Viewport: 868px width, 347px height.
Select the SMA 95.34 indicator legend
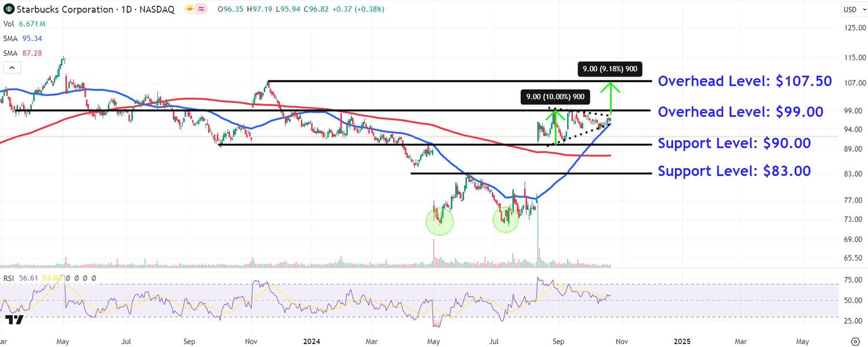pos(23,38)
